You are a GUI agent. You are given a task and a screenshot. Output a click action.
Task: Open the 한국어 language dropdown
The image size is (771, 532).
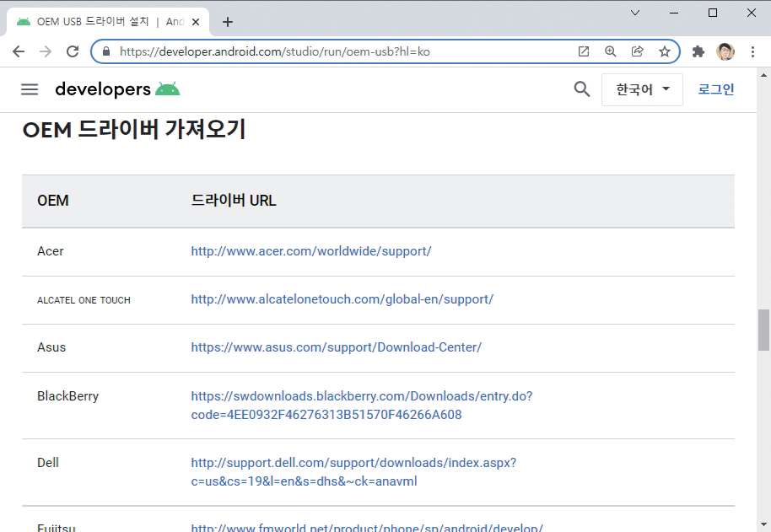pyautogui.click(x=642, y=89)
